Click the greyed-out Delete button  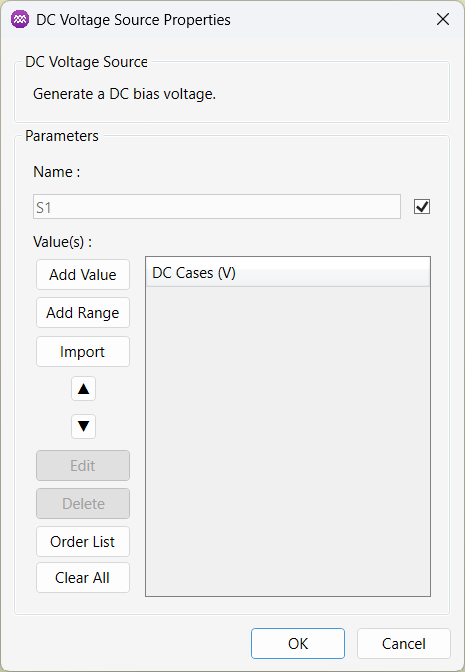coord(83,504)
